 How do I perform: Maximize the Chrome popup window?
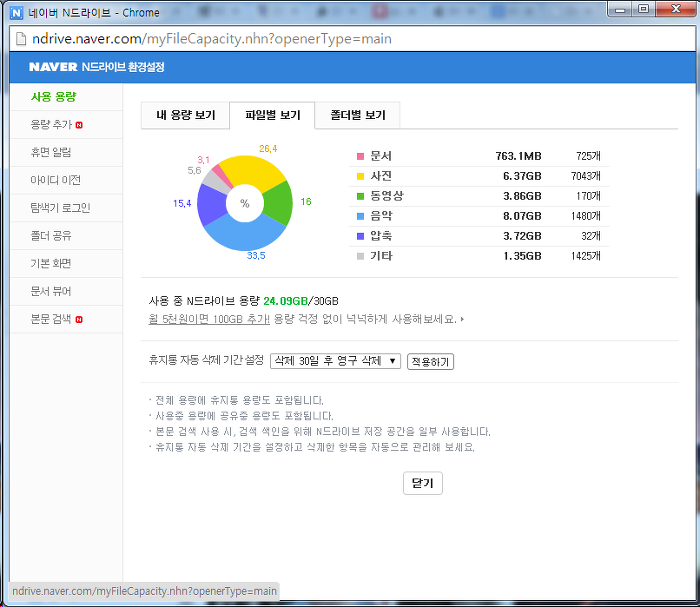643,9
